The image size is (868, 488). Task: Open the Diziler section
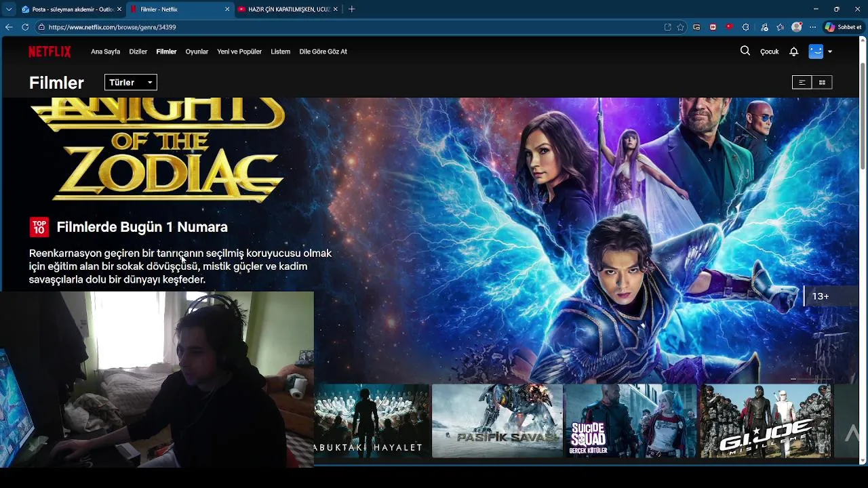pyautogui.click(x=138, y=52)
